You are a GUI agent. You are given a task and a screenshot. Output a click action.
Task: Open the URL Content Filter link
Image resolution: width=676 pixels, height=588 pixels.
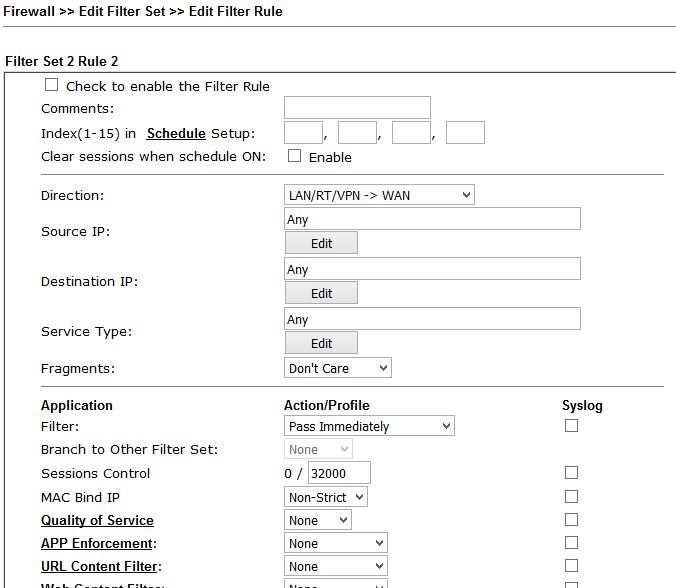pyautogui.click(x=99, y=567)
